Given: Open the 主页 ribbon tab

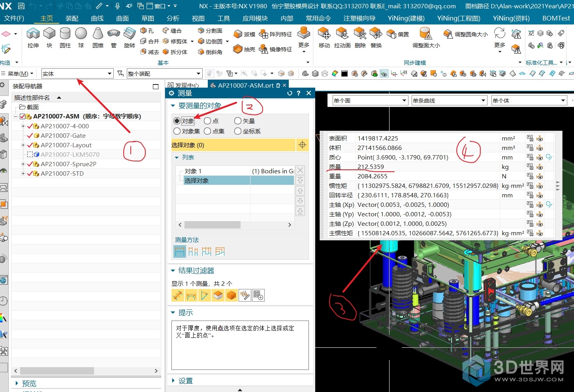Looking at the screenshot, I should point(47,18).
